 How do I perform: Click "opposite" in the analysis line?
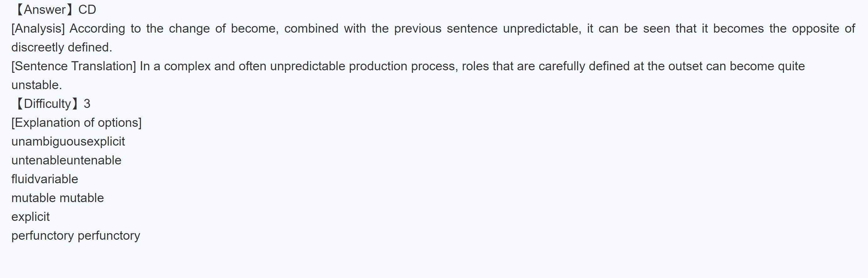[x=815, y=29]
